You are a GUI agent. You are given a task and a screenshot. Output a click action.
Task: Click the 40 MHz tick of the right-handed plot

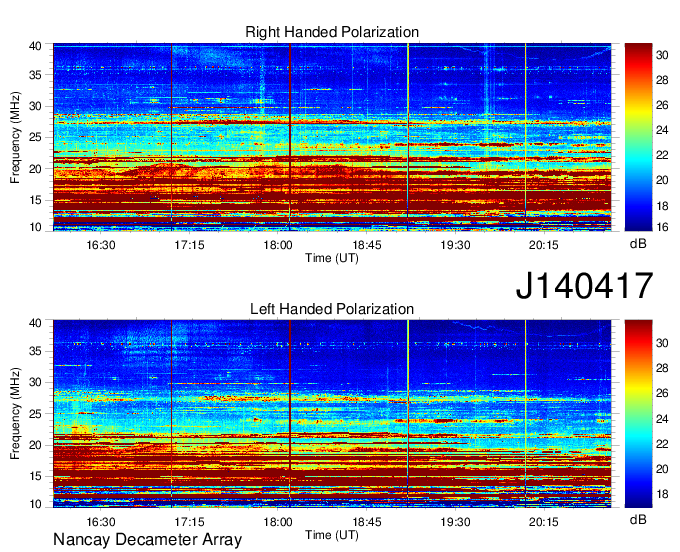[35, 46]
